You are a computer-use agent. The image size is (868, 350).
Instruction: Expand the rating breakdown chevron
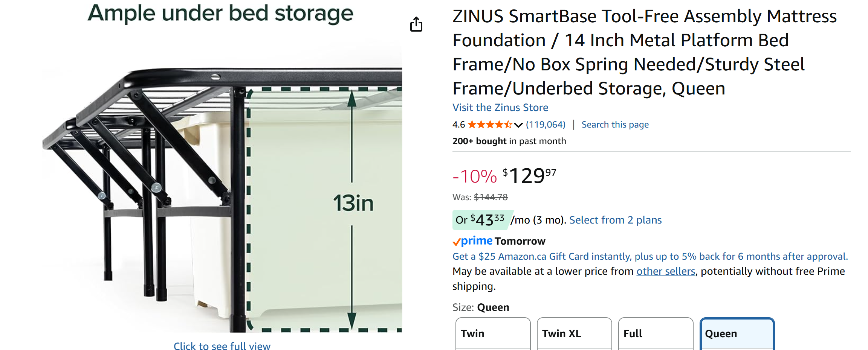(518, 125)
